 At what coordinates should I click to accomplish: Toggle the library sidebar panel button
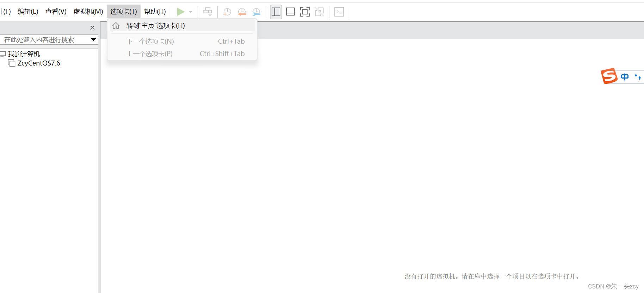point(276,12)
